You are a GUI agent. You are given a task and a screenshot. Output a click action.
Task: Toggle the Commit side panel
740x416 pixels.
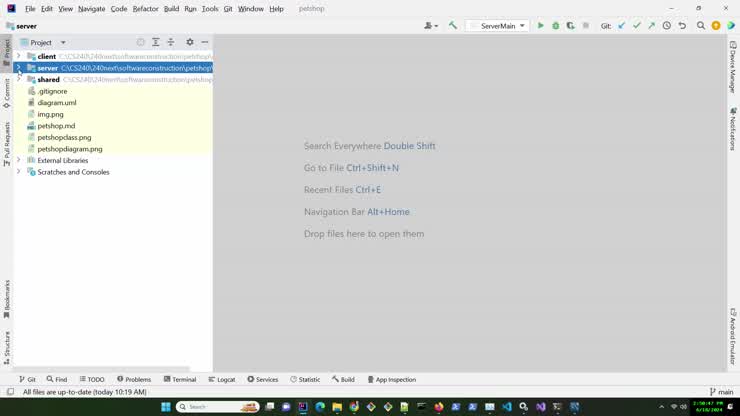tap(6, 94)
